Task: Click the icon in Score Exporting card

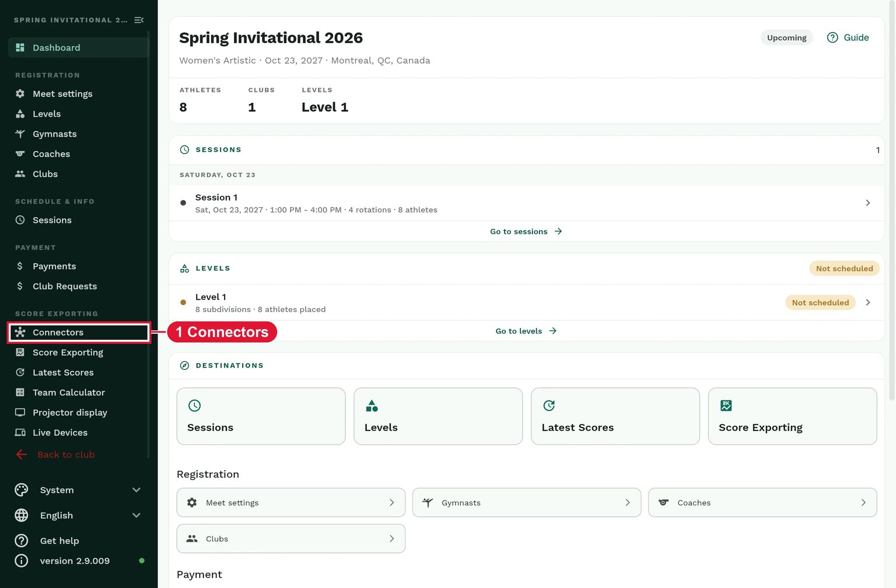Action: pyautogui.click(x=726, y=405)
